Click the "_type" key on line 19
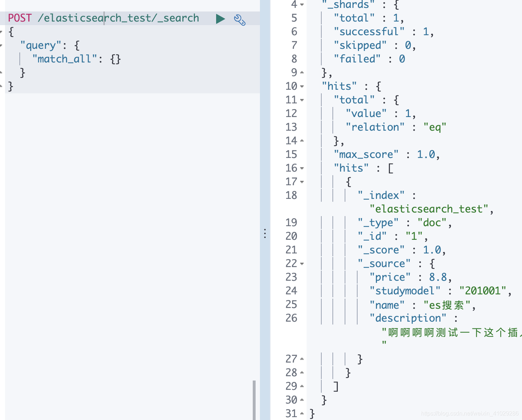This screenshot has height=420, width=522. (x=378, y=223)
